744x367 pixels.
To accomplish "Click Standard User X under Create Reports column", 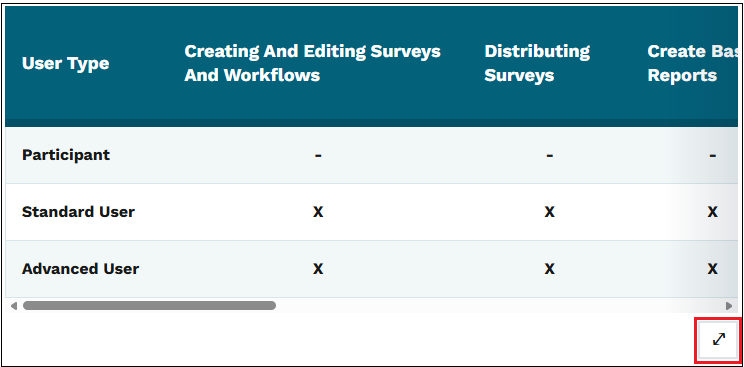I will [712, 212].
